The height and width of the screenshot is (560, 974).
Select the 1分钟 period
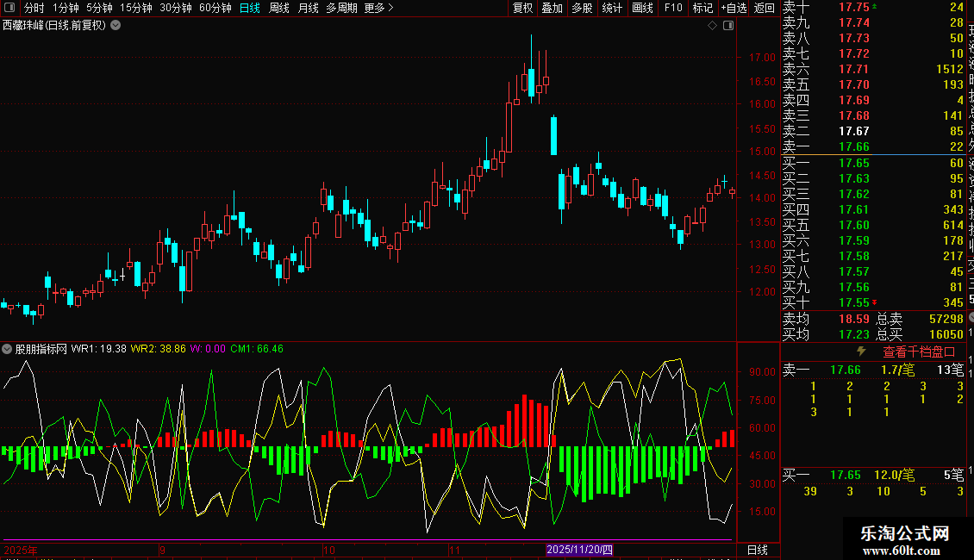[x=66, y=8]
